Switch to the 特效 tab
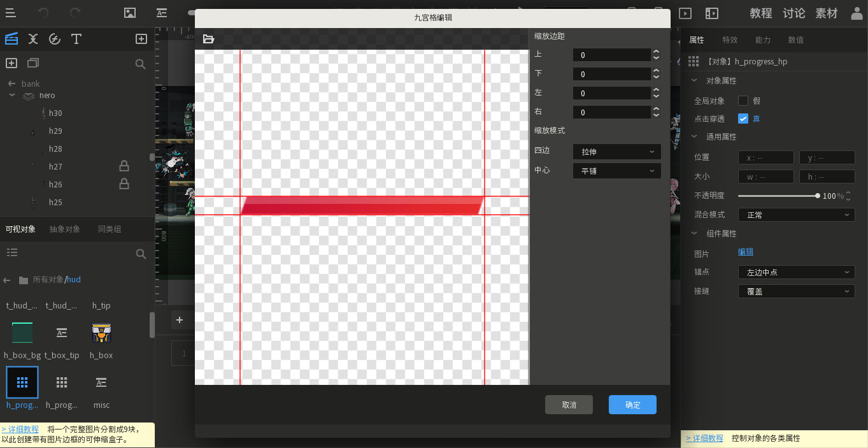 (x=730, y=39)
